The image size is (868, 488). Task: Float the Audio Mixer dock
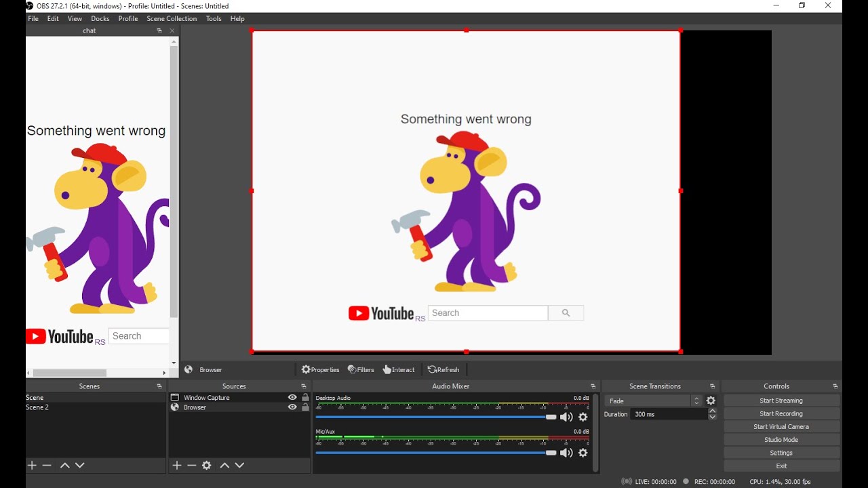coord(593,386)
